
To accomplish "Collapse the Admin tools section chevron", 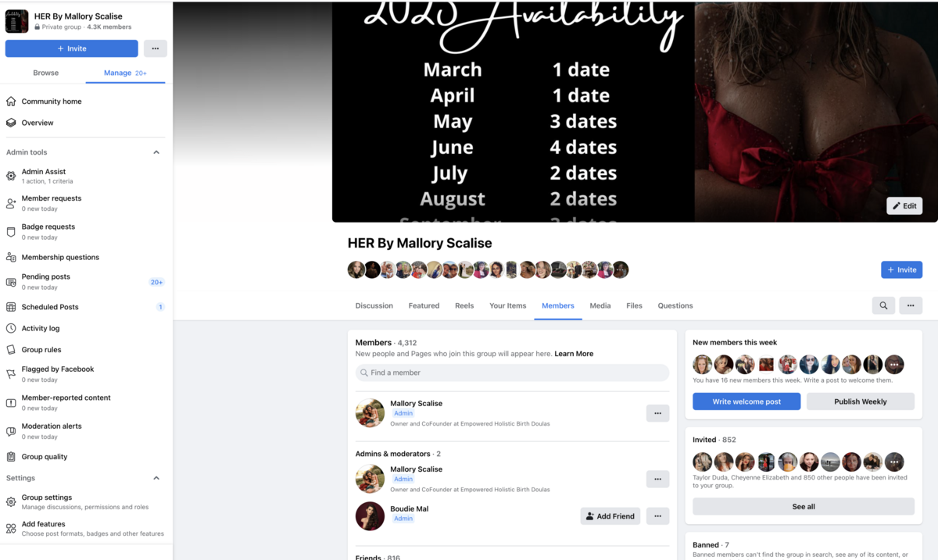I will [x=156, y=152].
